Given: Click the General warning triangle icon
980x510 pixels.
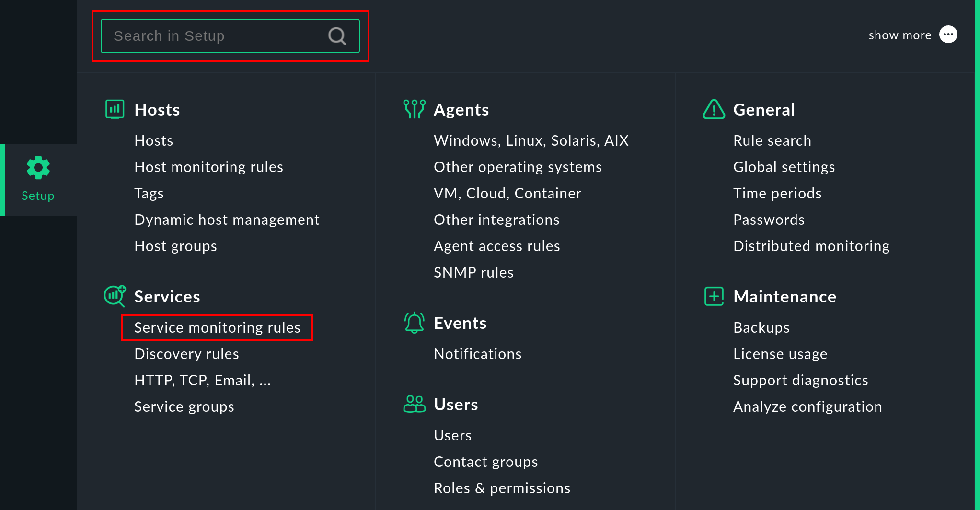Looking at the screenshot, I should click(713, 109).
